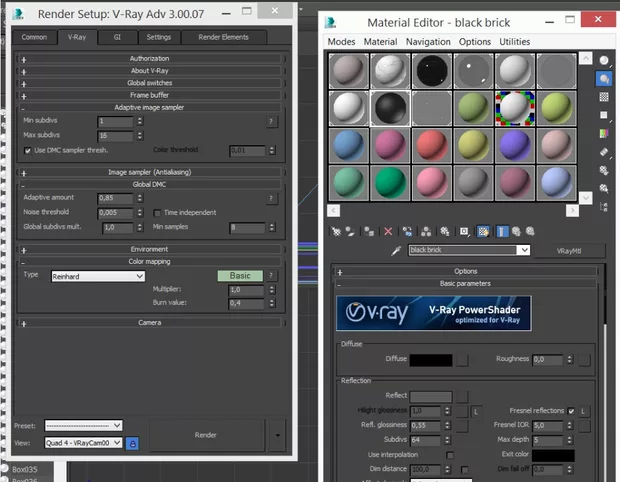Select the black sphere material sample slot

coord(389,106)
